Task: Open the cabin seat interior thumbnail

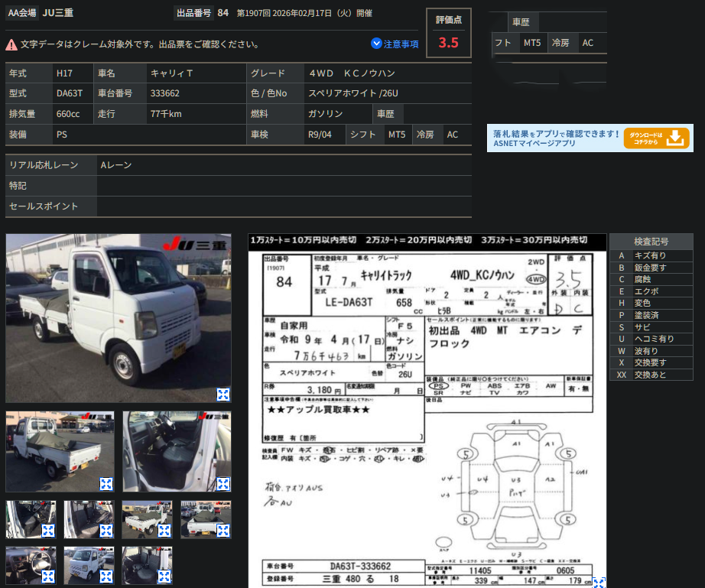Action: pos(177,451)
